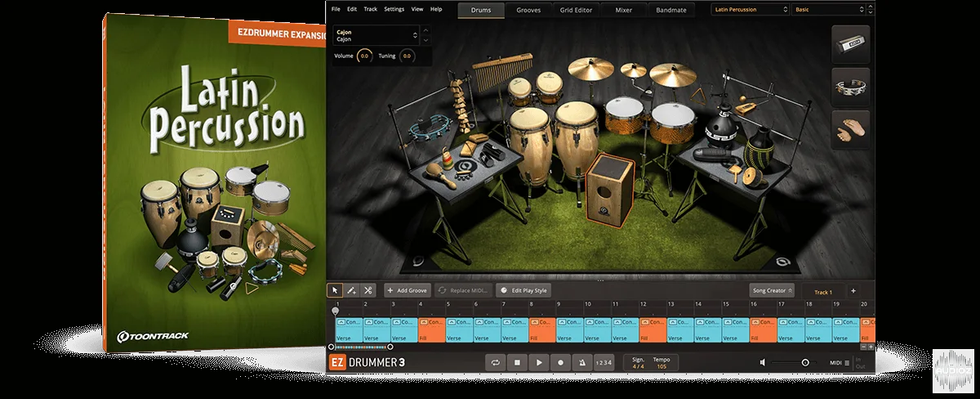Click the hand claps thumbnail in the side panel
The width and height of the screenshot is (980, 399).
pyautogui.click(x=851, y=129)
